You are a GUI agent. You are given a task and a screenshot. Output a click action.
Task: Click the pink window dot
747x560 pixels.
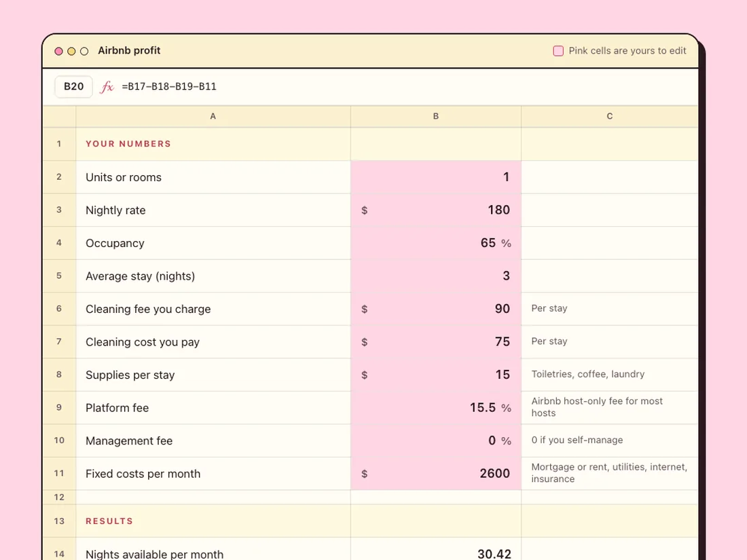(x=58, y=51)
